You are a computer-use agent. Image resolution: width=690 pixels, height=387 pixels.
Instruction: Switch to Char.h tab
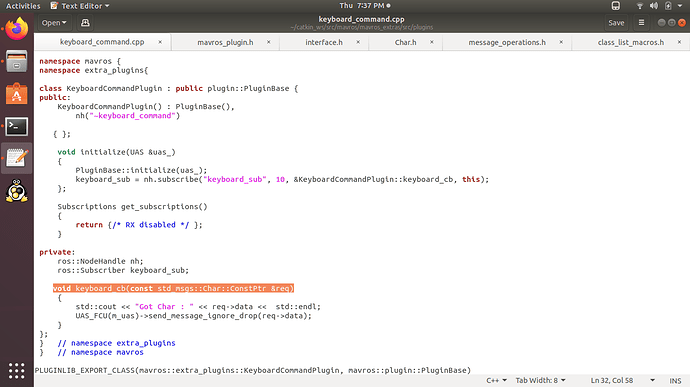point(405,42)
